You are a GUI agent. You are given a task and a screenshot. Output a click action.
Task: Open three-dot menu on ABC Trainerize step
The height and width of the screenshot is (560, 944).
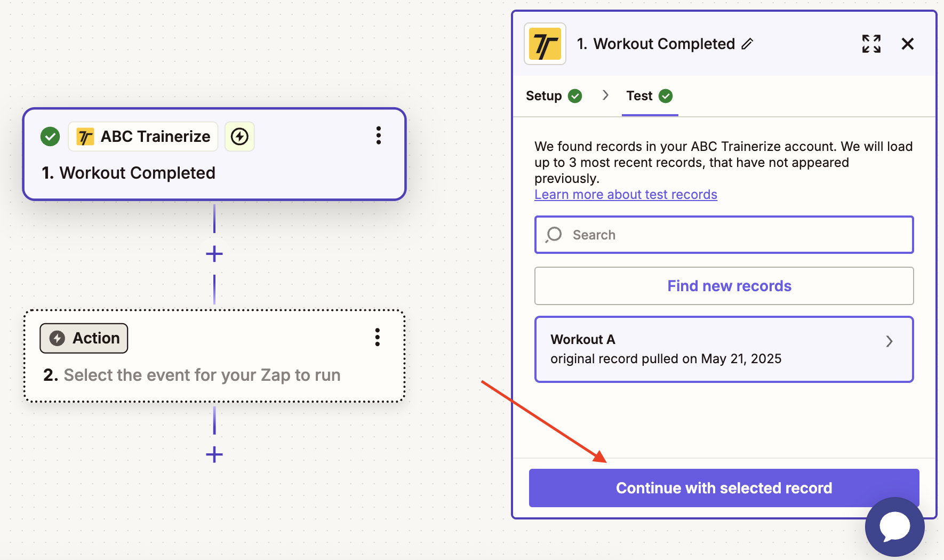[379, 135]
